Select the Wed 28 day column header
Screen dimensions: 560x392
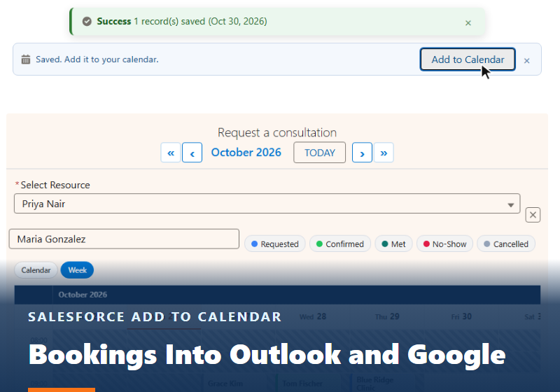[313, 316]
